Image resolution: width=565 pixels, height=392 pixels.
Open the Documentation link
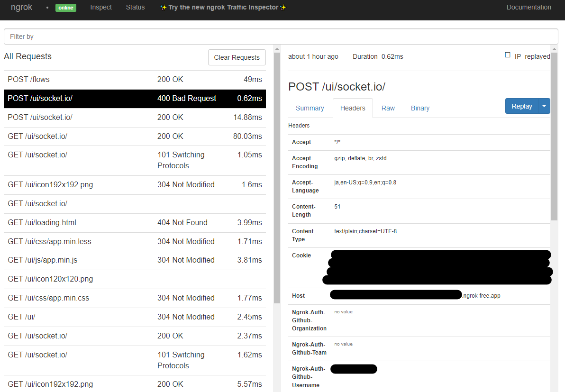tap(529, 7)
